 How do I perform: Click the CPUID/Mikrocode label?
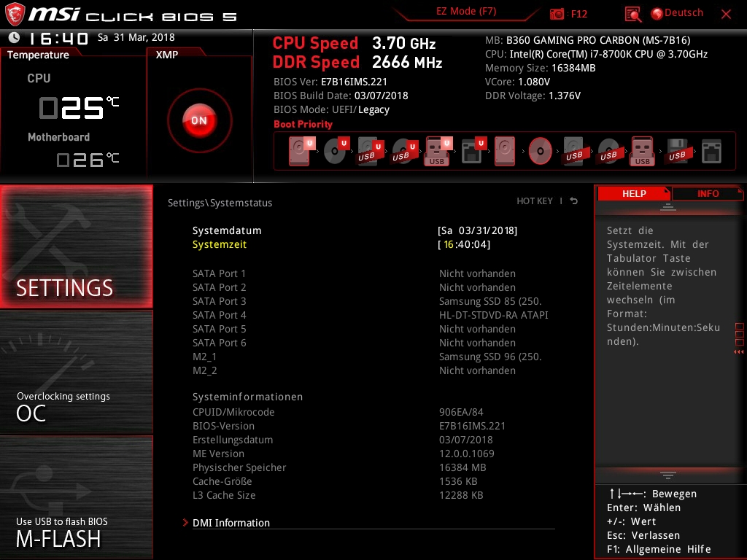[233, 412]
